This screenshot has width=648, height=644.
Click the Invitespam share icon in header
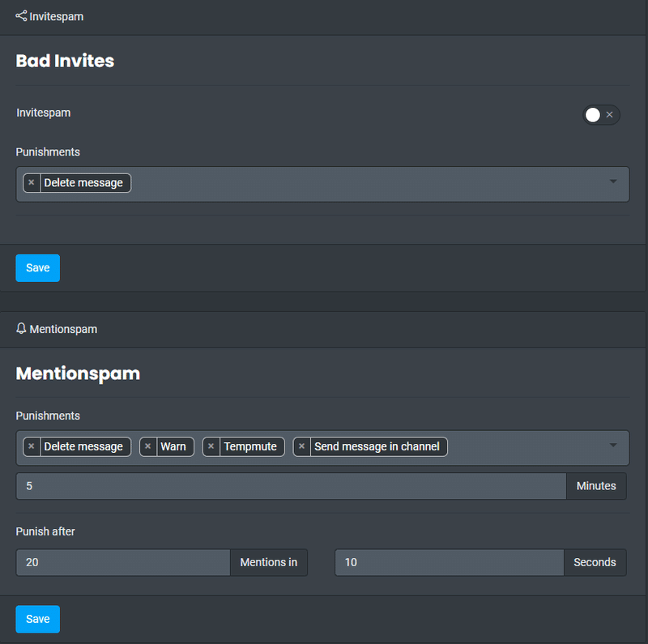click(21, 16)
